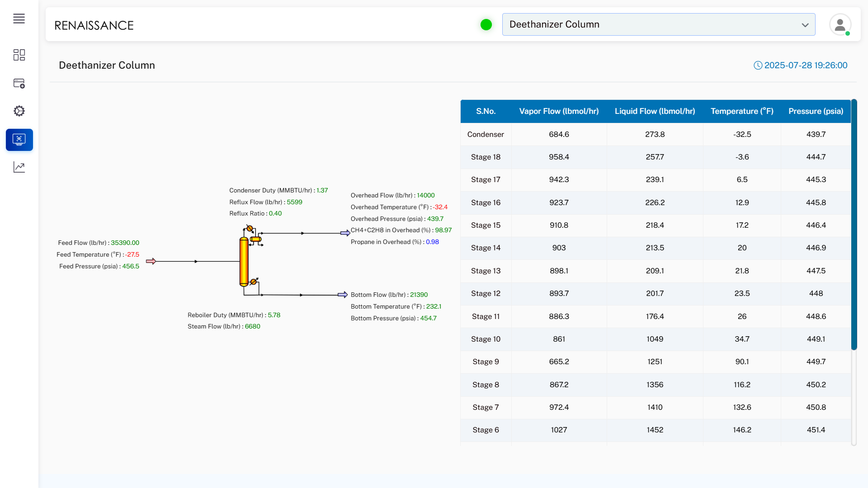
Task: Click the overhead outlet arrow
Action: pos(345,233)
